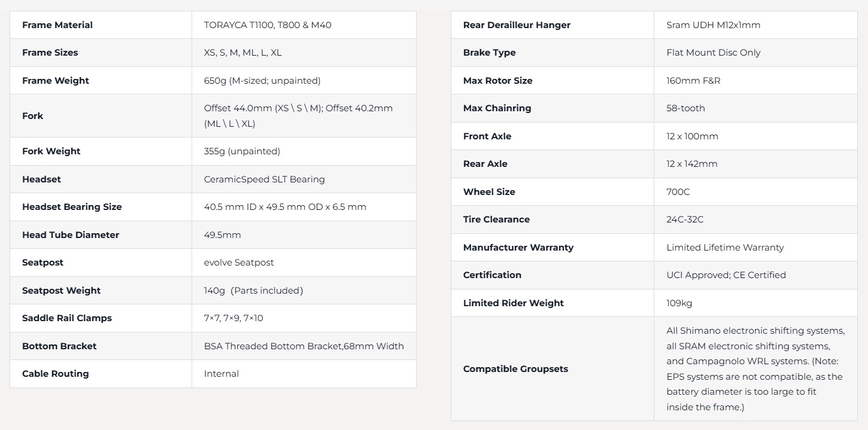The image size is (868, 430).
Task: Click the 49.5mm head tube diameter value
Action: pos(222,235)
